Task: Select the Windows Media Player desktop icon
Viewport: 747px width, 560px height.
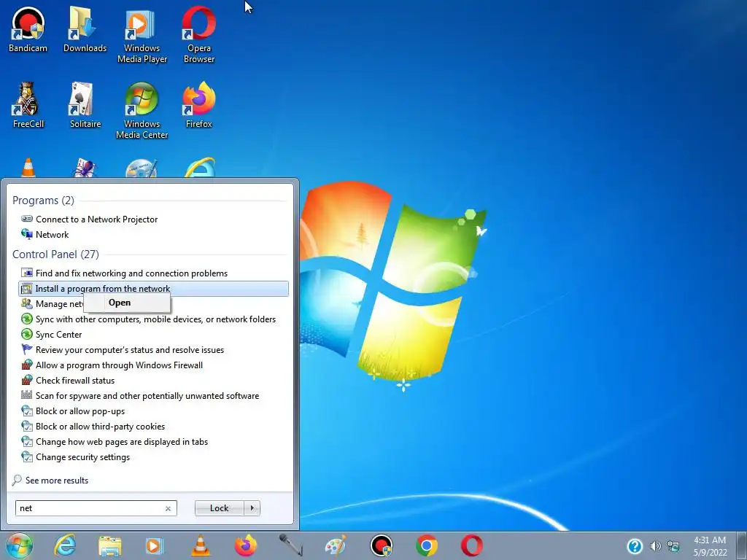Action: click(142, 35)
